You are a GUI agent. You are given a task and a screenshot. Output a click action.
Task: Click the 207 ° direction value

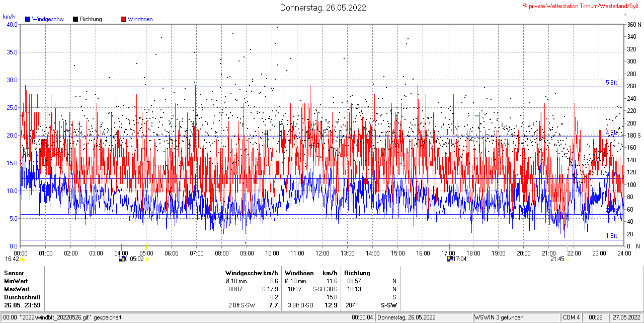(352, 305)
